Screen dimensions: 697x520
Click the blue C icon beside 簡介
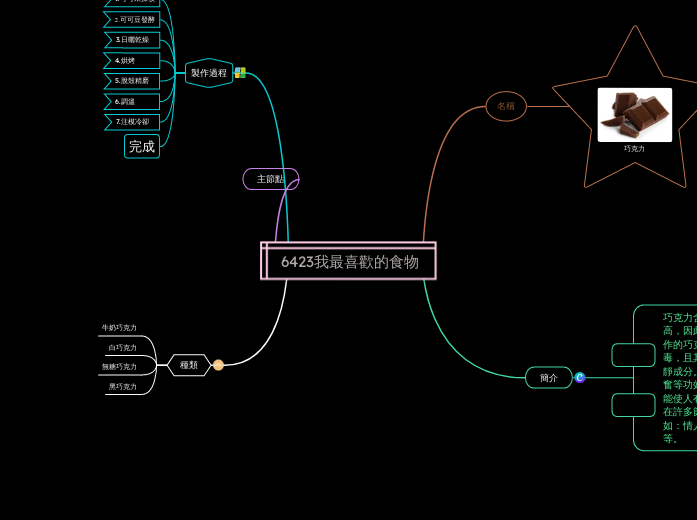coord(580,377)
